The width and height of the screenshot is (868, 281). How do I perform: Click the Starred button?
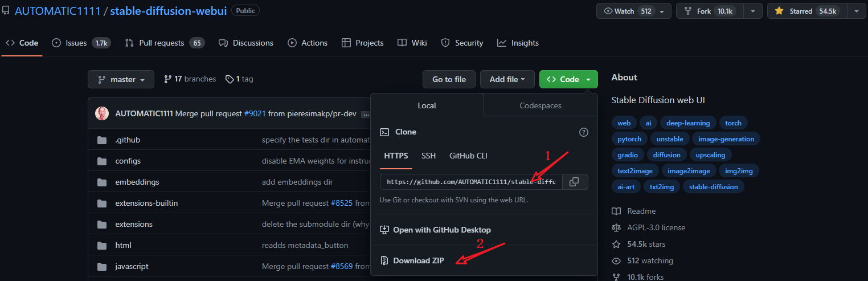[x=806, y=11]
